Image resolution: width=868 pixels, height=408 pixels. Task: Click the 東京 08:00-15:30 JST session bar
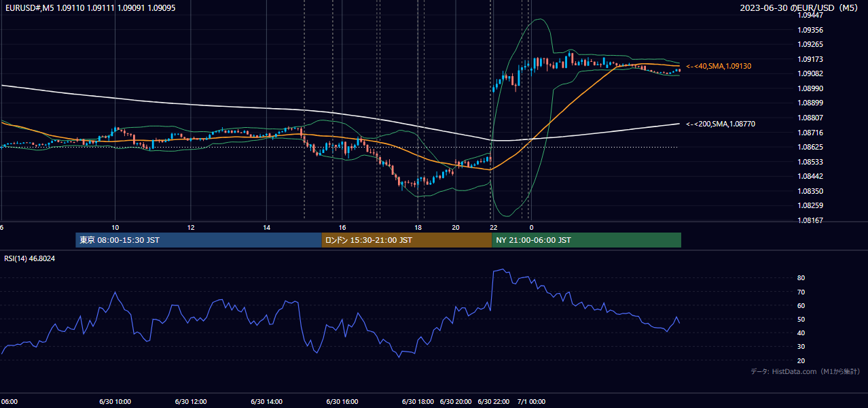(x=198, y=240)
